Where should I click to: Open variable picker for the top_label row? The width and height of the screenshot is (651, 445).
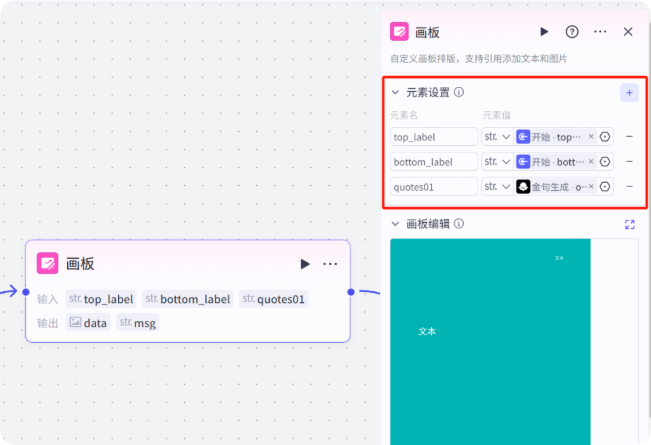(605, 137)
